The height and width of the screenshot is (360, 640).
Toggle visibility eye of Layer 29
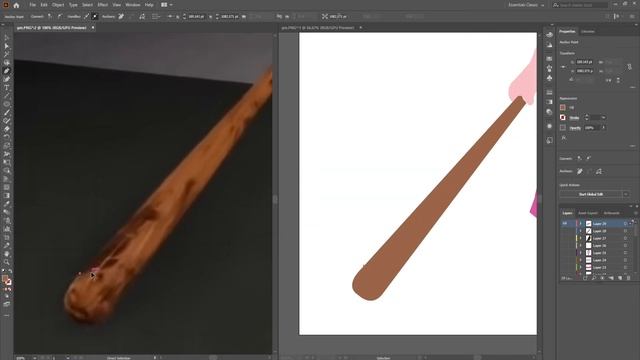click(565, 224)
